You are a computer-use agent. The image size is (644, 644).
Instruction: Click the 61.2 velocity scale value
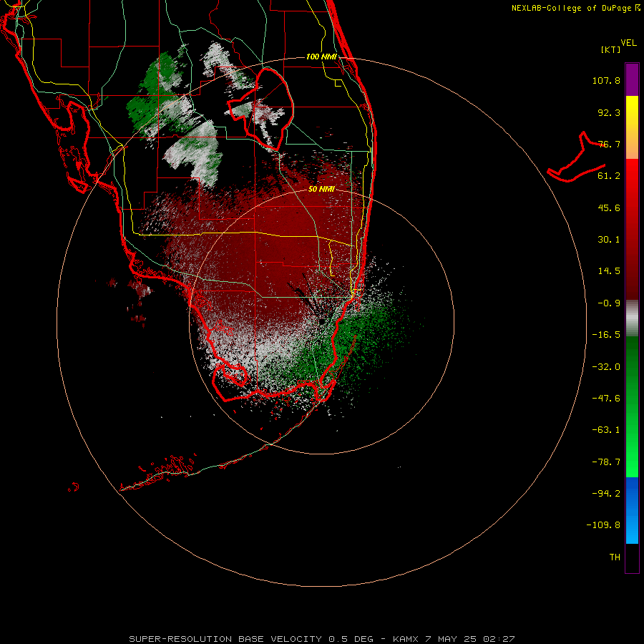609,176
